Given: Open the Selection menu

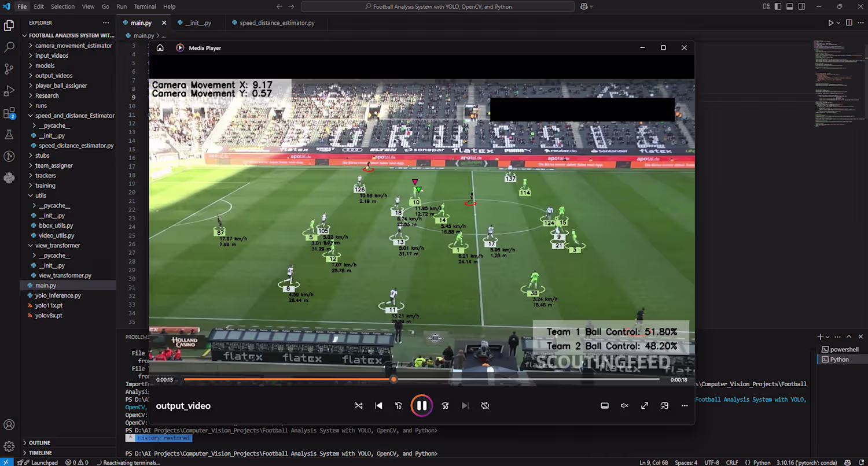Looking at the screenshot, I should tap(62, 6).
